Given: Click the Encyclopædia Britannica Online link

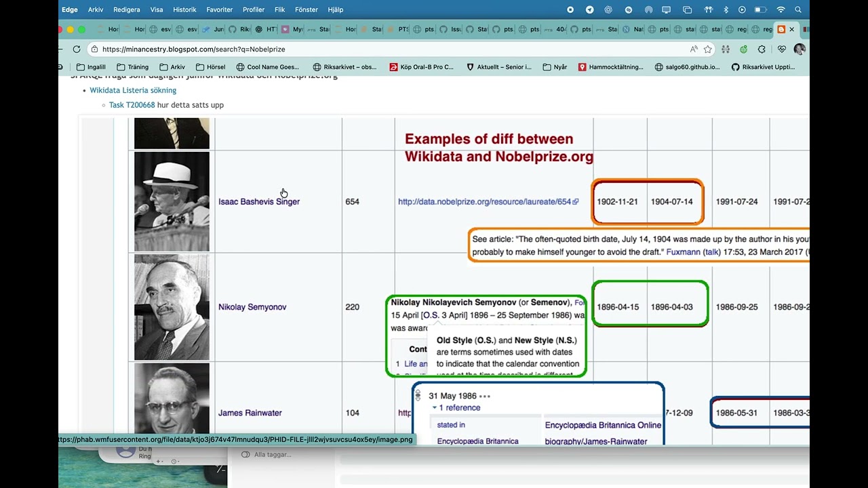Looking at the screenshot, I should 603,425.
